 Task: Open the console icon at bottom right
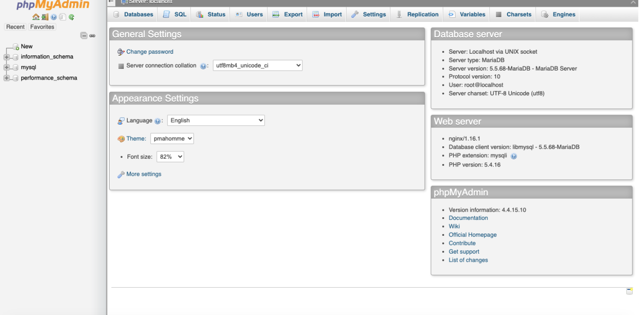(629, 291)
